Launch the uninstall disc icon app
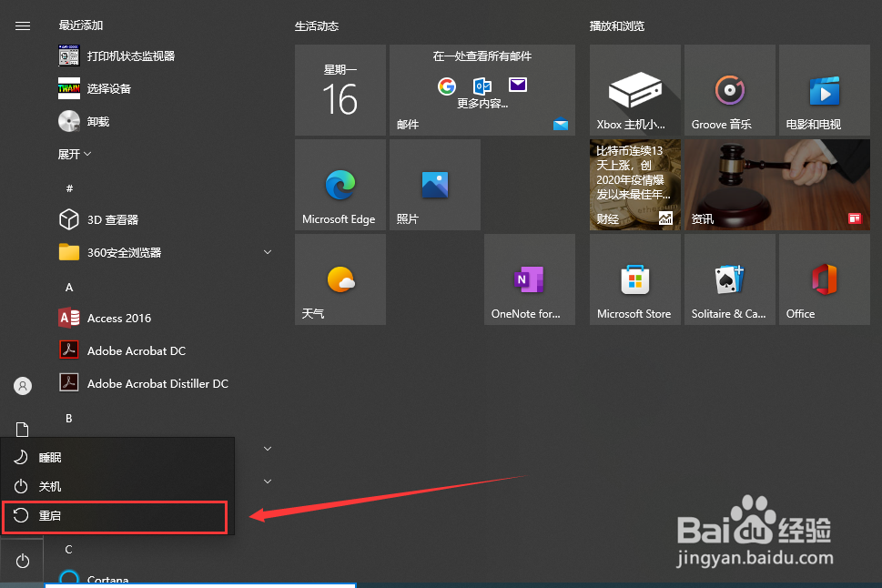This screenshot has height=588, width=882. tap(84, 122)
